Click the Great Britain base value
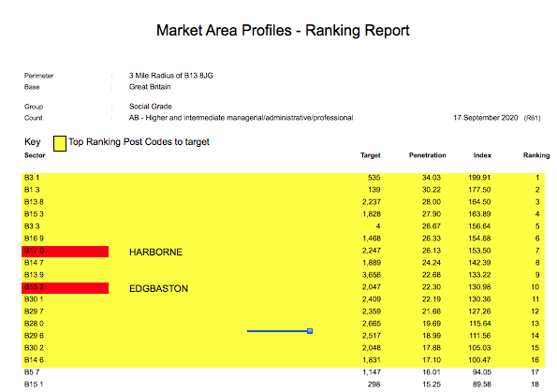 pos(150,87)
